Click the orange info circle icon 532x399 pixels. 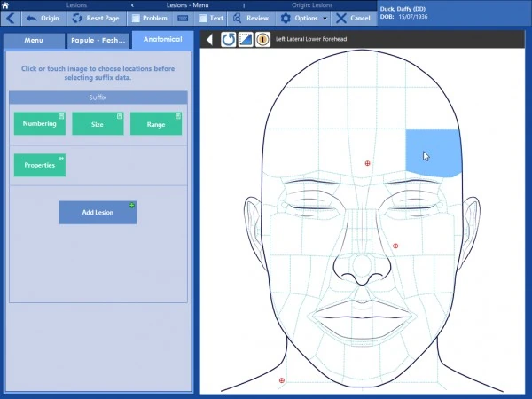coord(262,39)
